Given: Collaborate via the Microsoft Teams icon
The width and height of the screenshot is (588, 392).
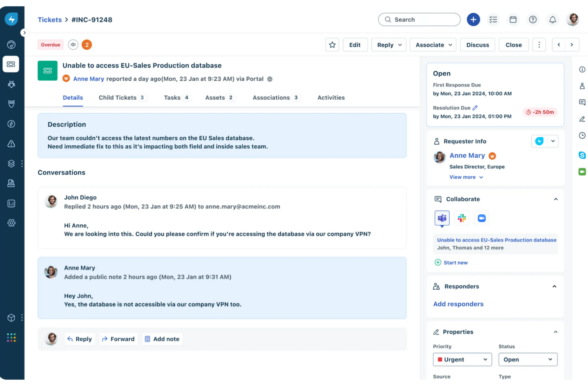Looking at the screenshot, I should 442,218.
